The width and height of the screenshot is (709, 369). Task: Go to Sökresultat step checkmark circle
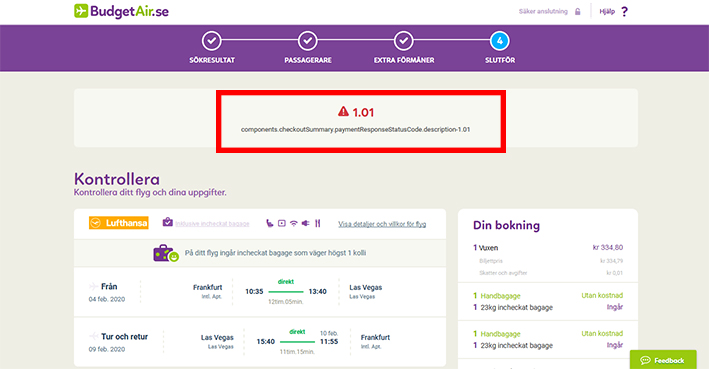tap(212, 41)
